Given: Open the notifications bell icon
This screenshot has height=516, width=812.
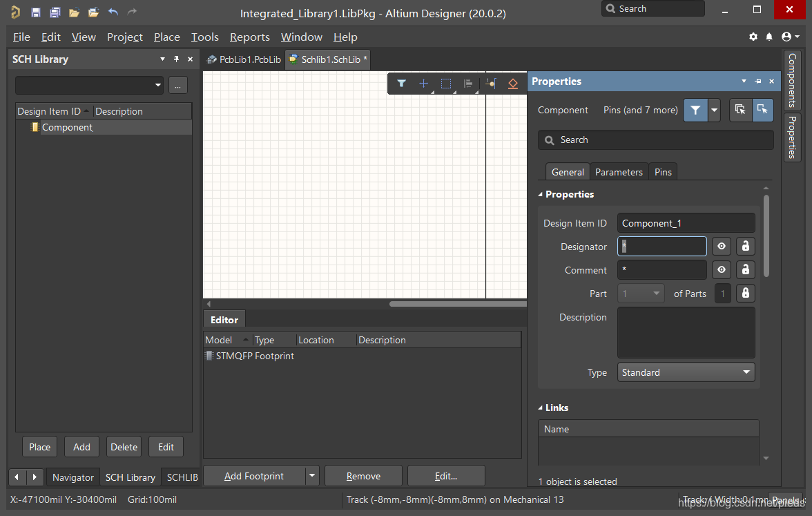Looking at the screenshot, I should point(769,37).
